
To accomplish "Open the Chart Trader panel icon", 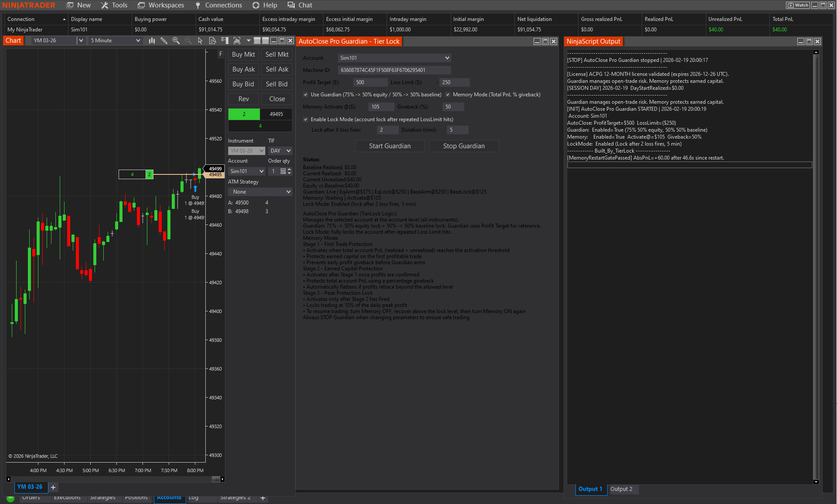I will pyautogui.click(x=225, y=40).
